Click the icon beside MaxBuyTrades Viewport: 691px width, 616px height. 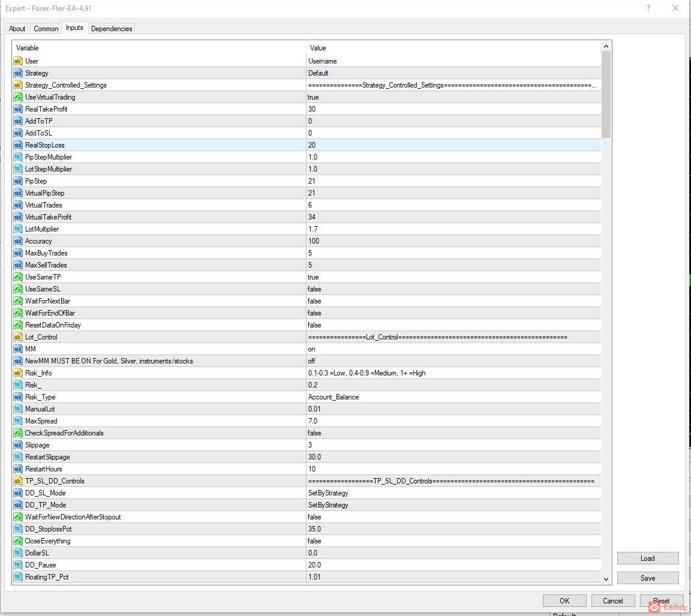(x=17, y=253)
